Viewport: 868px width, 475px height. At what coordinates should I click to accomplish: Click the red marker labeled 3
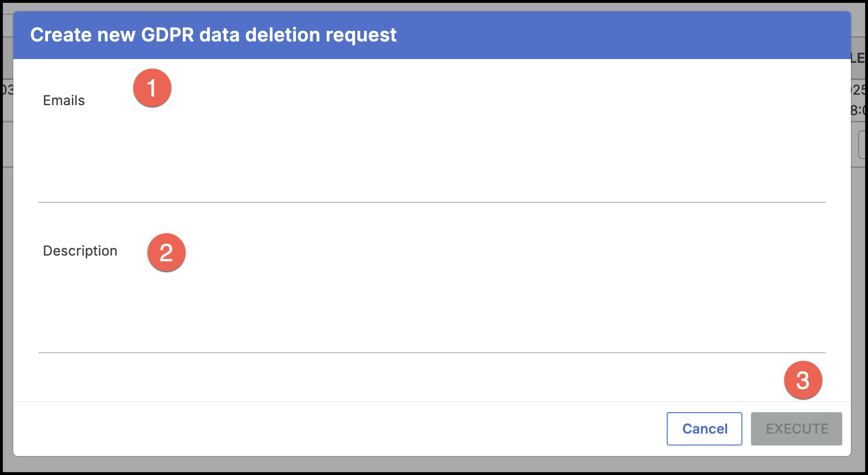tap(803, 380)
